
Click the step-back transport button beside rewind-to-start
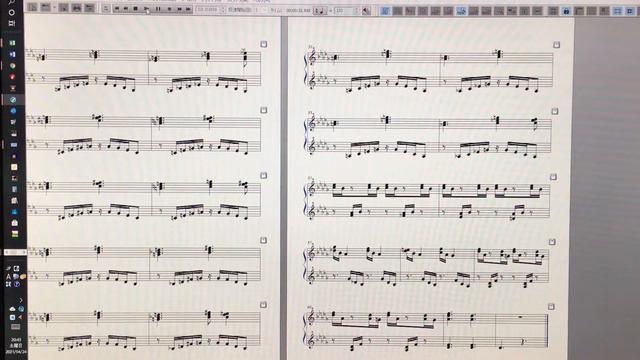(126, 9)
